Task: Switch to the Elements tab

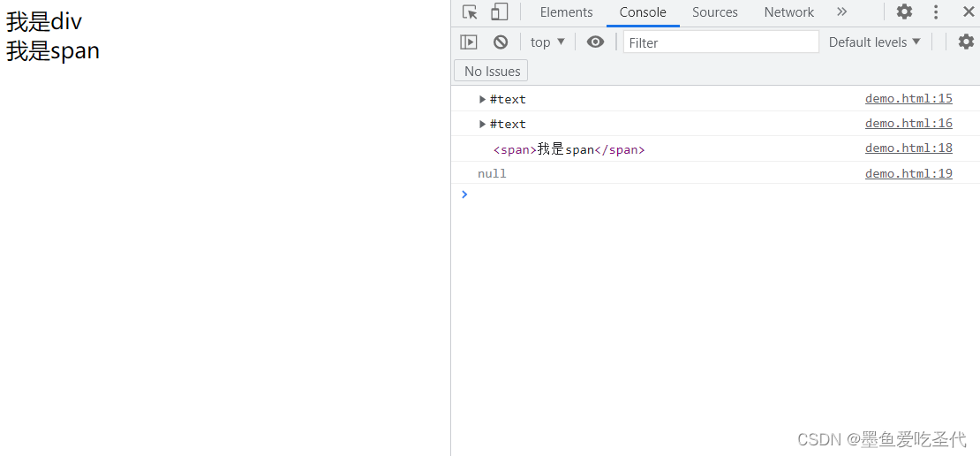Action: tap(566, 12)
